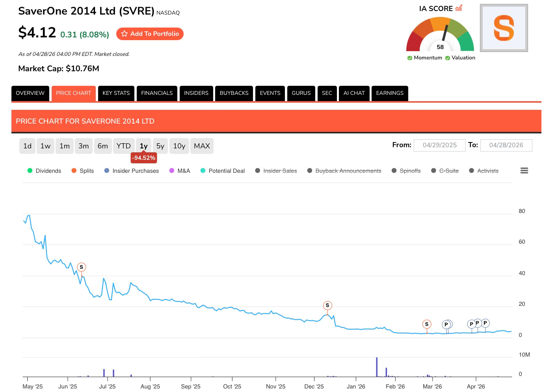Image resolution: width=543 pixels, height=392 pixels.
Task: Open the Buybacks tab
Action: pos(234,93)
